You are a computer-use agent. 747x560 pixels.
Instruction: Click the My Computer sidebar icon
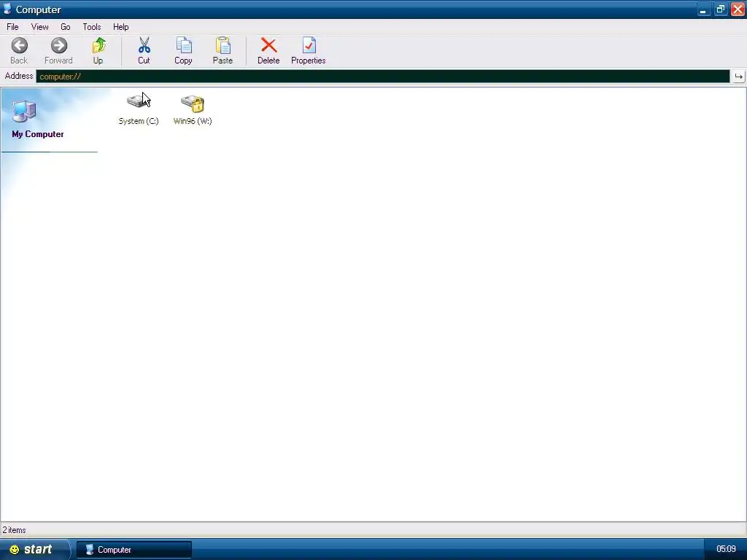click(24, 112)
